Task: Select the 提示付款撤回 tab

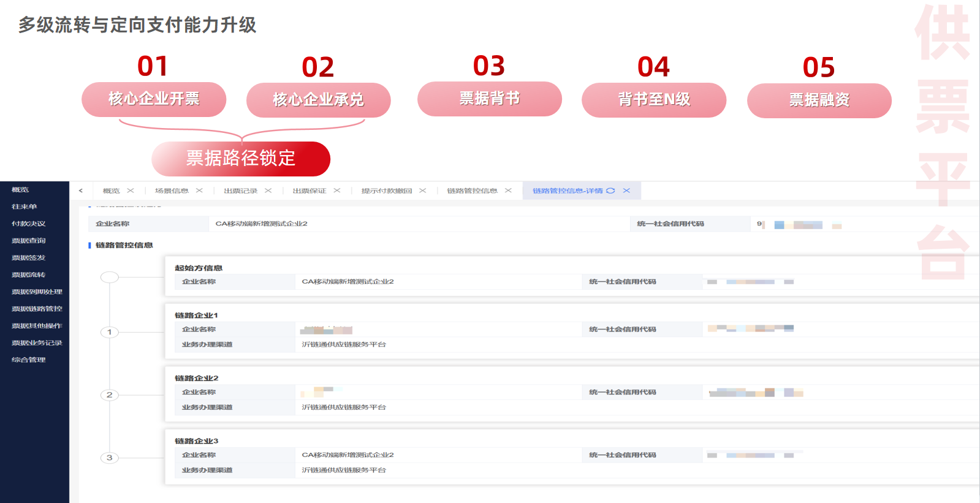Action: (x=387, y=191)
